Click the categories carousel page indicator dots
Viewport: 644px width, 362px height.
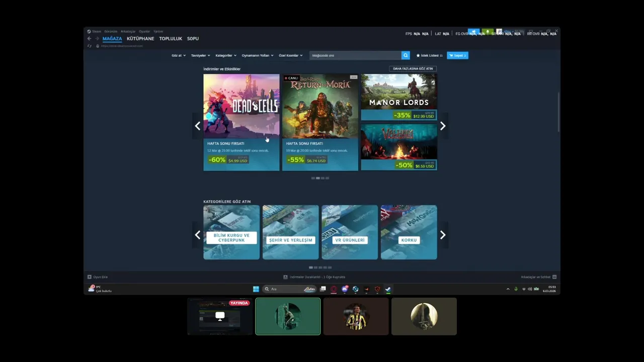point(320,267)
